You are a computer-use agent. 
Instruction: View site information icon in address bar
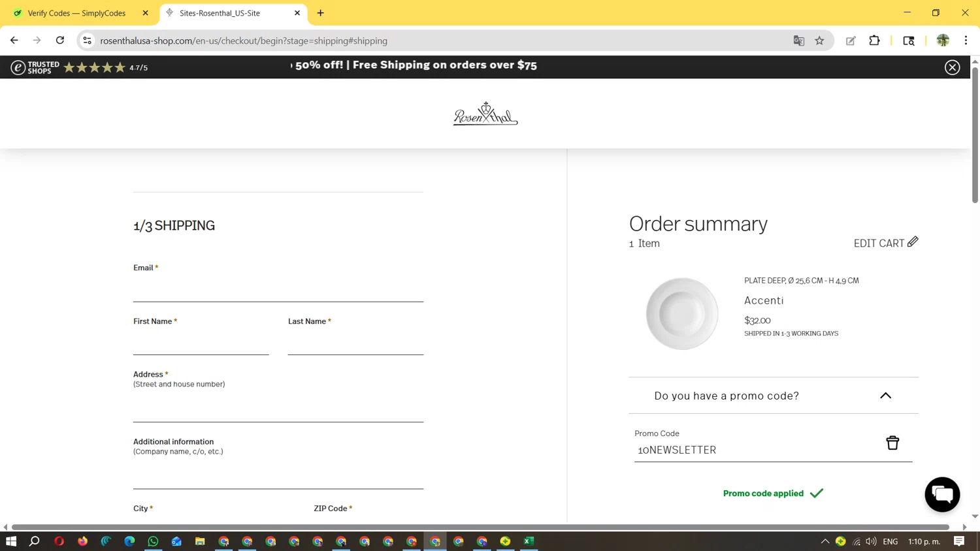point(87,40)
